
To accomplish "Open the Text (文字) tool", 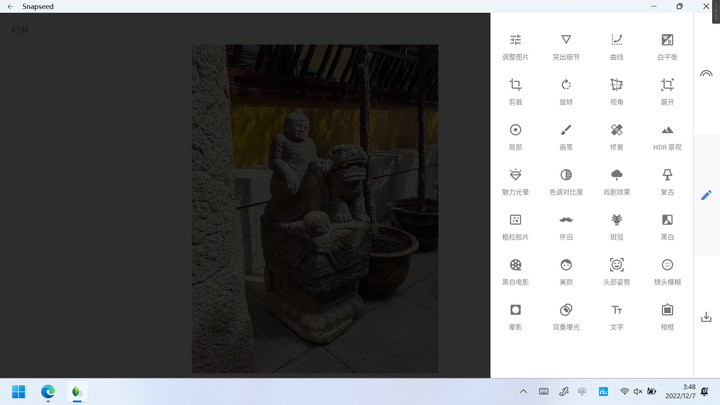I will pyautogui.click(x=616, y=316).
